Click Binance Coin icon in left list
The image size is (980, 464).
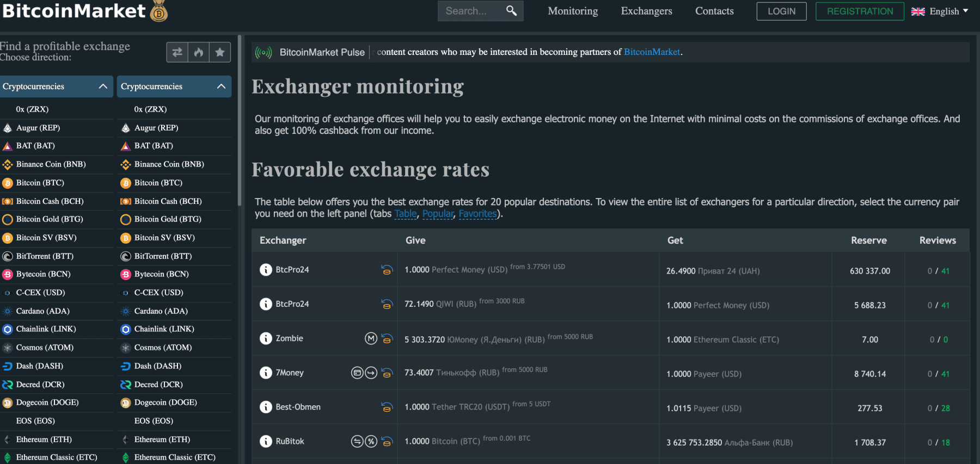8,165
